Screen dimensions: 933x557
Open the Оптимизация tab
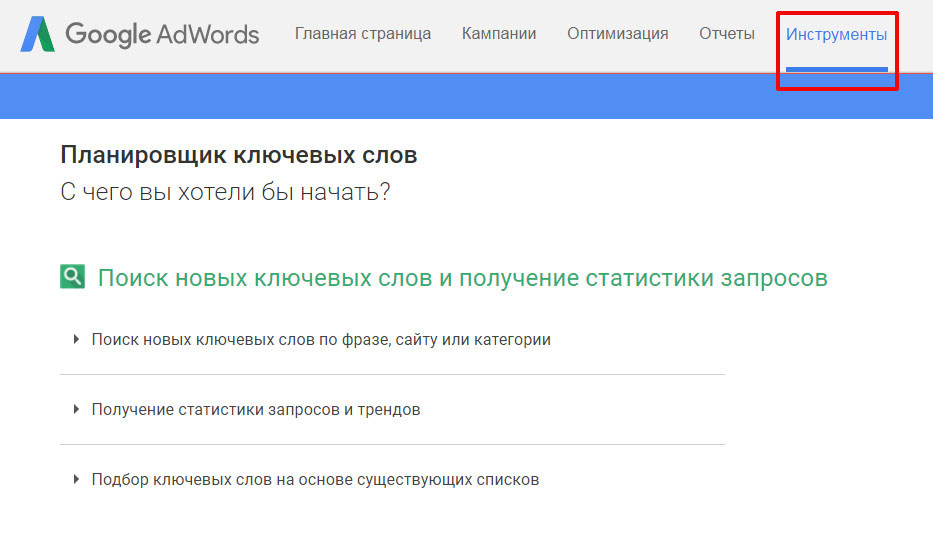pos(618,33)
